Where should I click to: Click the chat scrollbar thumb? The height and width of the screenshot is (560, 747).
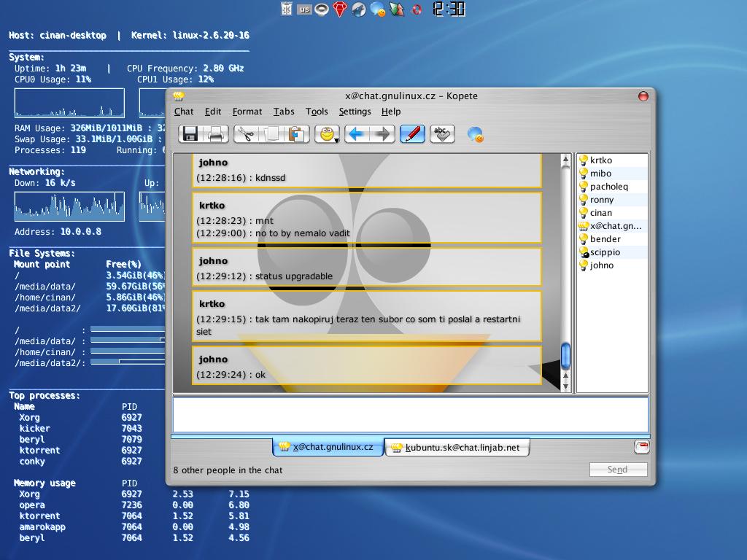click(565, 356)
